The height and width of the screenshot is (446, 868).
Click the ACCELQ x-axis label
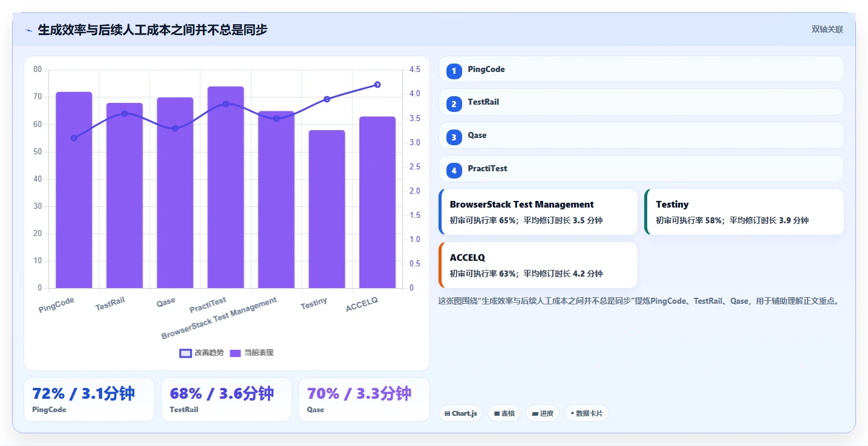(x=362, y=305)
